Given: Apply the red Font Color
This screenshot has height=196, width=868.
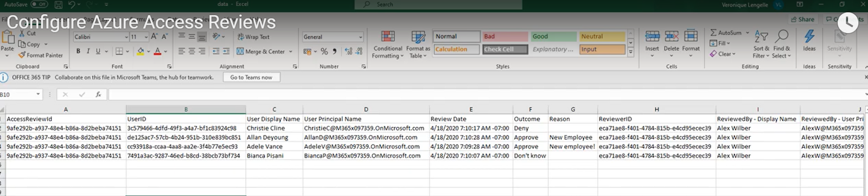Looking at the screenshot, I should (x=157, y=52).
